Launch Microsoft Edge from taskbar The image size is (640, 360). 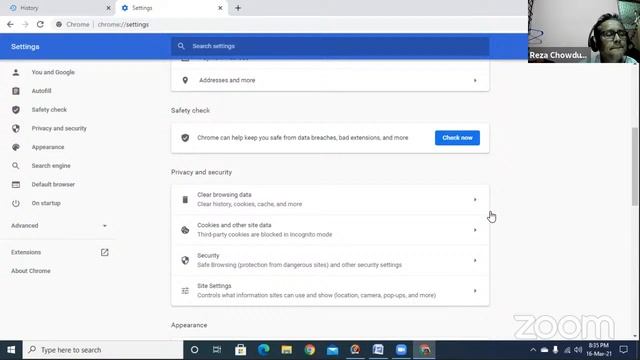[264, 350]
